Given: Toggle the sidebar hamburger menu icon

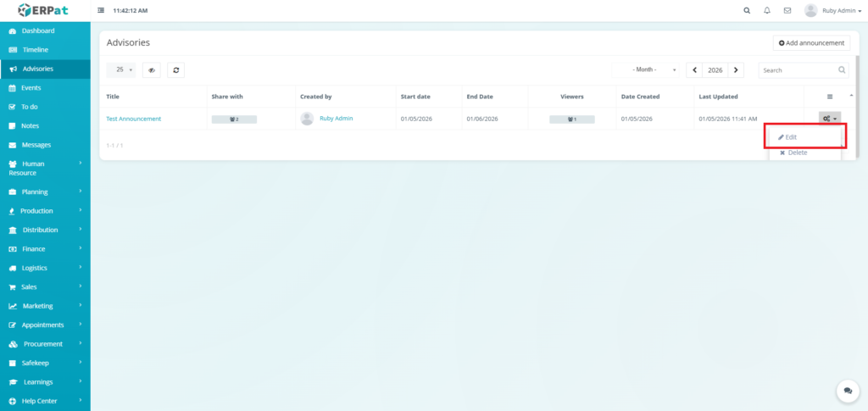Looking at the screenshot, I should pos(102,11).
